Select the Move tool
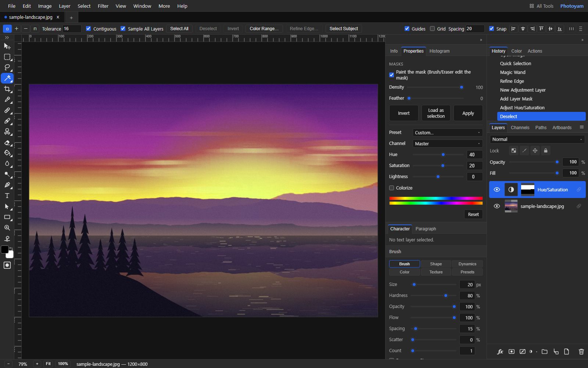Viewport: 588px width, 368px height. pos(7,46)
